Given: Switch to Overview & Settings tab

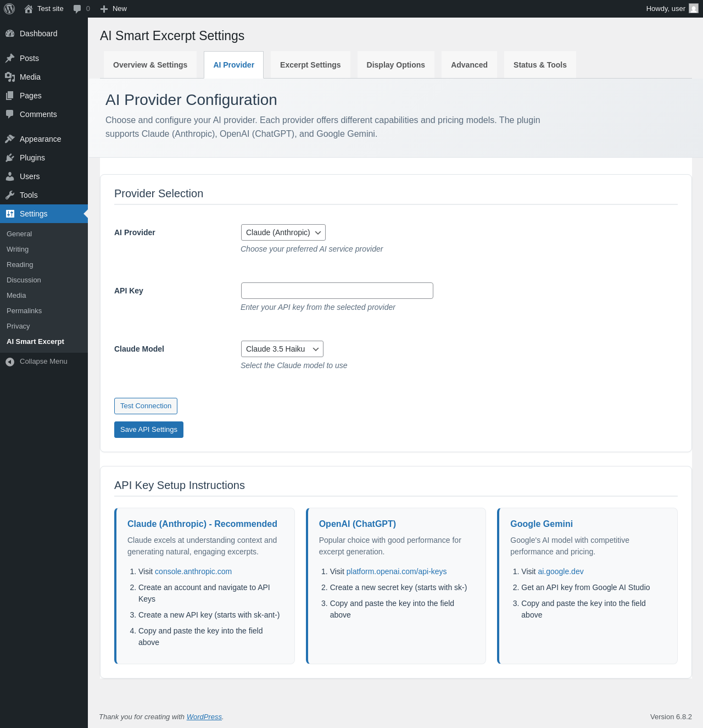Looking at the screenshot, I should pyautogui.click(x=150, y=65).
